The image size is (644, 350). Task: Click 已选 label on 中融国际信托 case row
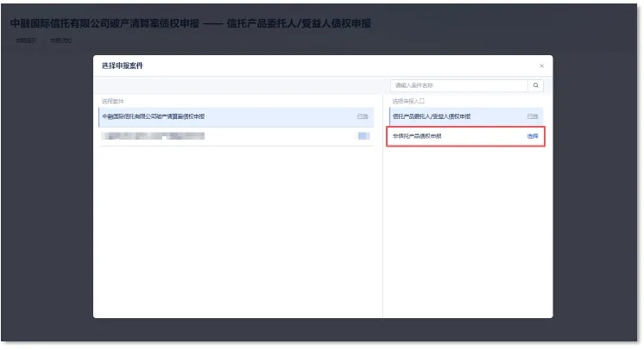pos(363,116)
